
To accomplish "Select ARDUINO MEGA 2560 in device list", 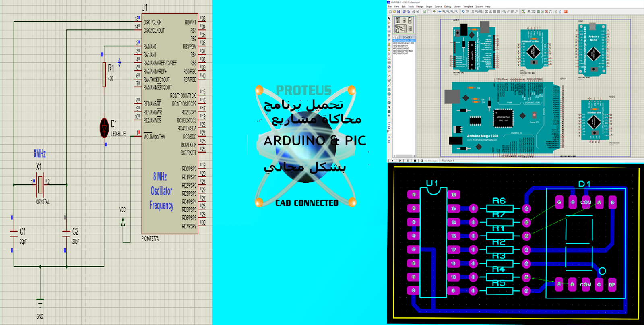I will point(404,40).
